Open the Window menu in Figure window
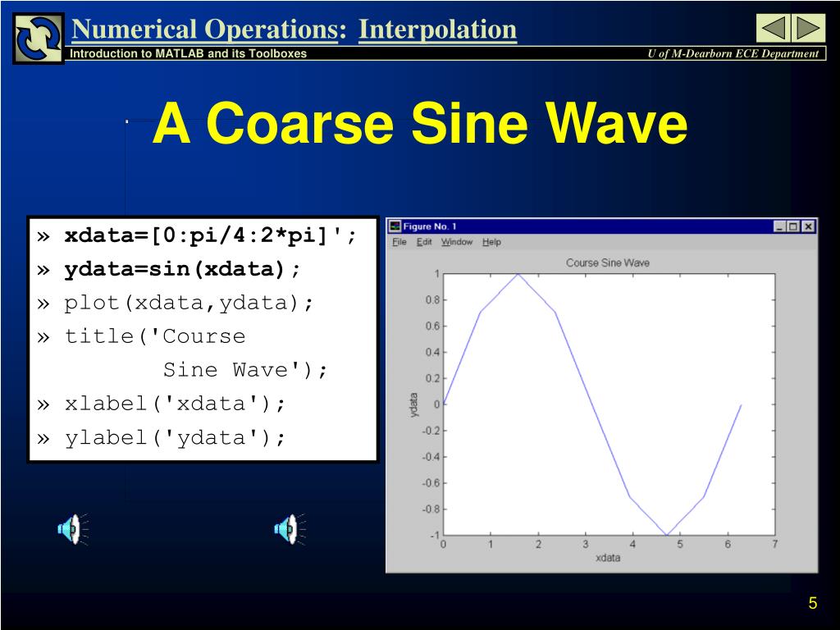 coord(456,242)
